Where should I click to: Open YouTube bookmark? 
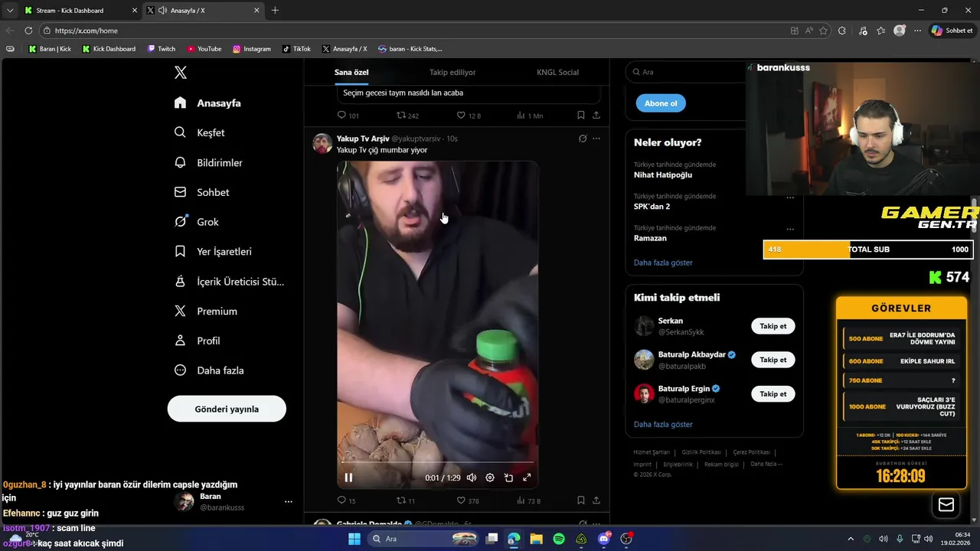pyautogui.click(x=204, y=49)
